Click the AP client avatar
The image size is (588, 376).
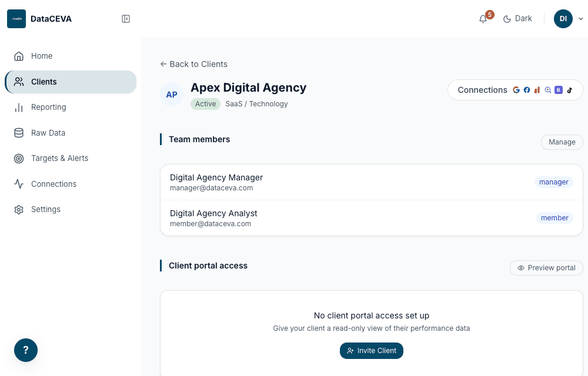coord(172,95)
